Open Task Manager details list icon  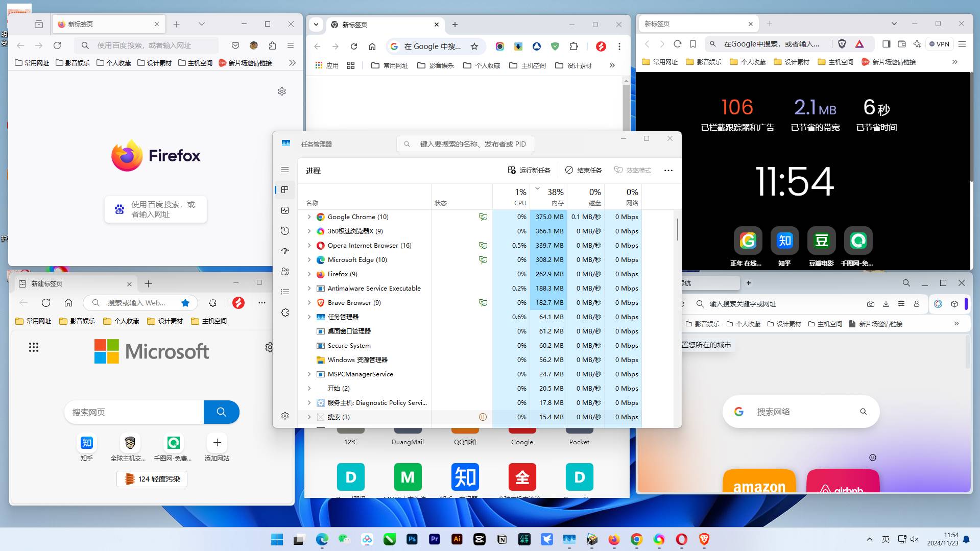285,292
